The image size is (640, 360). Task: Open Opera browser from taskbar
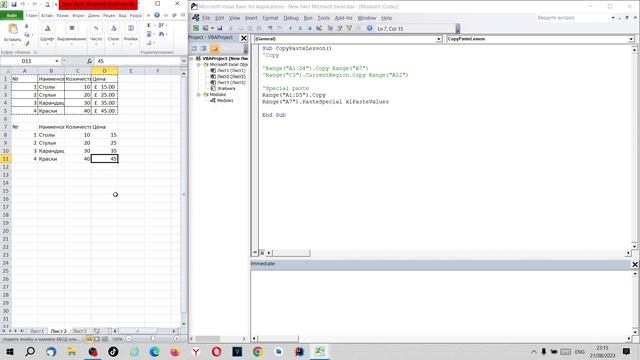tap(216, 351)
